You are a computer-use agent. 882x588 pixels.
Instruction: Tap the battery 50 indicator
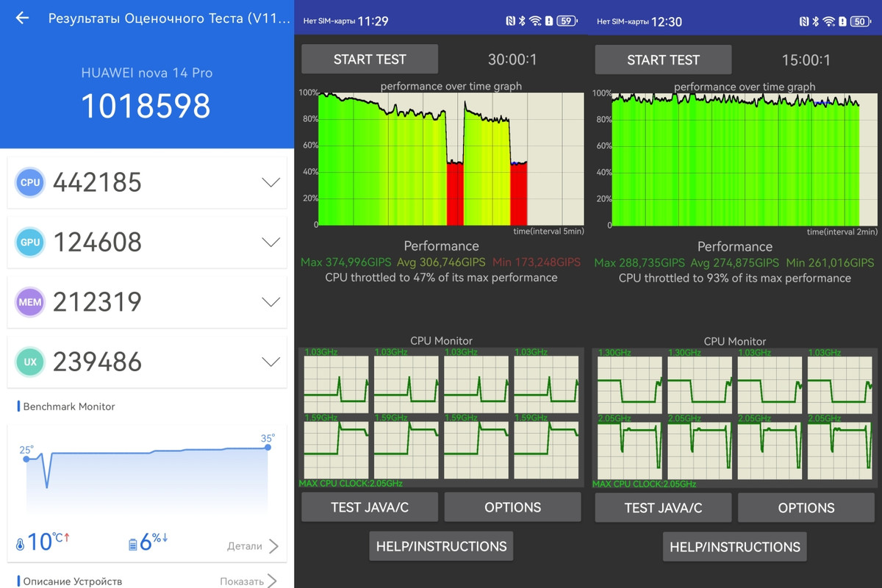[860, 21]
